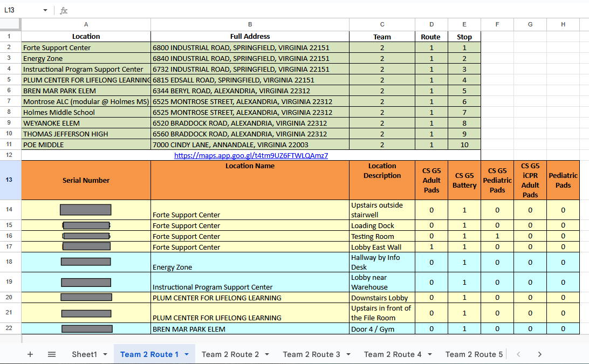Click the fx function icon
This screenshot has height=364, width=589.
pyautogui.click(x=64, y=10)
